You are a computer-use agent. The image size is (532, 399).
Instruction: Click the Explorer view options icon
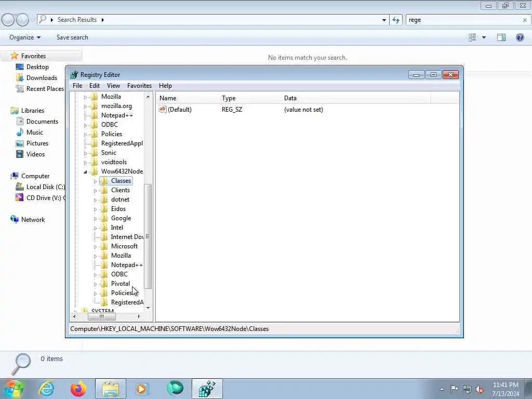tap(472, 37)
